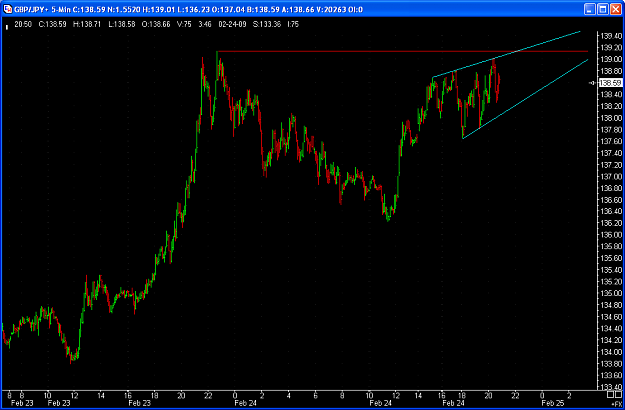Click the 139.00 price axis label
Viewport: 625px width, 410px height.
click(x=610, y=59)
